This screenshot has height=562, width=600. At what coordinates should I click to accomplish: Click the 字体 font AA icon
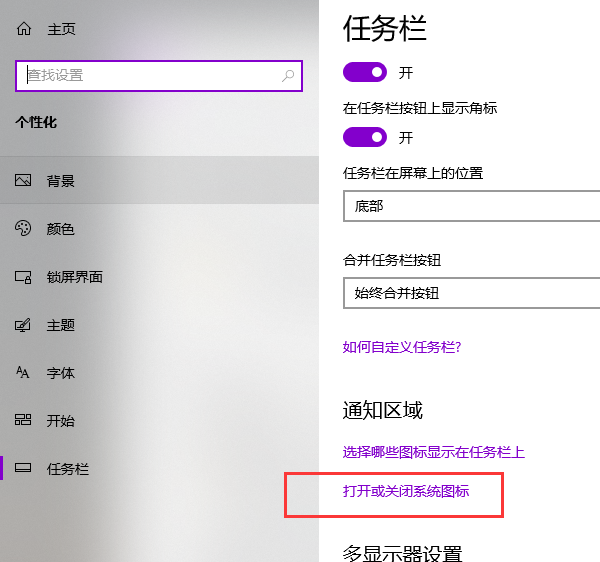22,372
